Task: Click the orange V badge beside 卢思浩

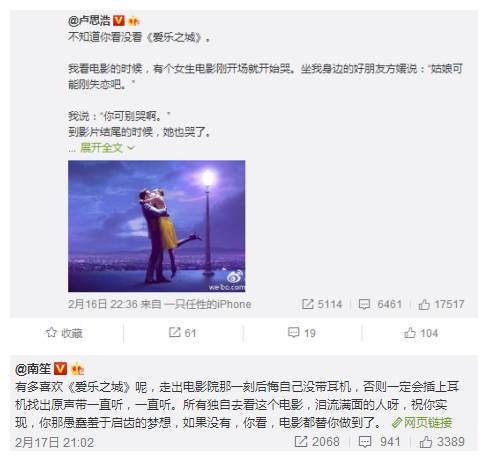Action: 119,21
